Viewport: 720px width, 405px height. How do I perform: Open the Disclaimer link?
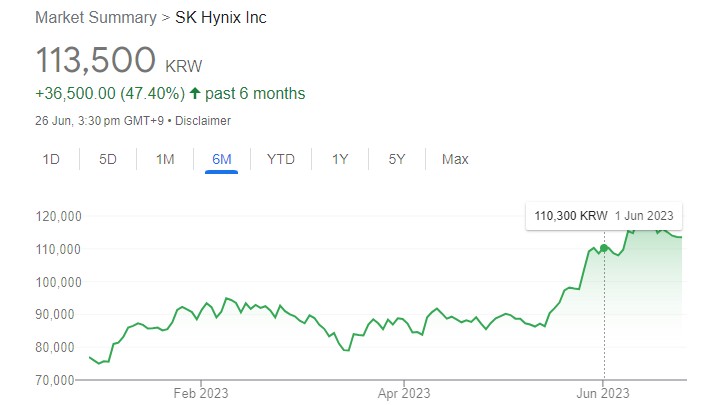coord(206,121)
